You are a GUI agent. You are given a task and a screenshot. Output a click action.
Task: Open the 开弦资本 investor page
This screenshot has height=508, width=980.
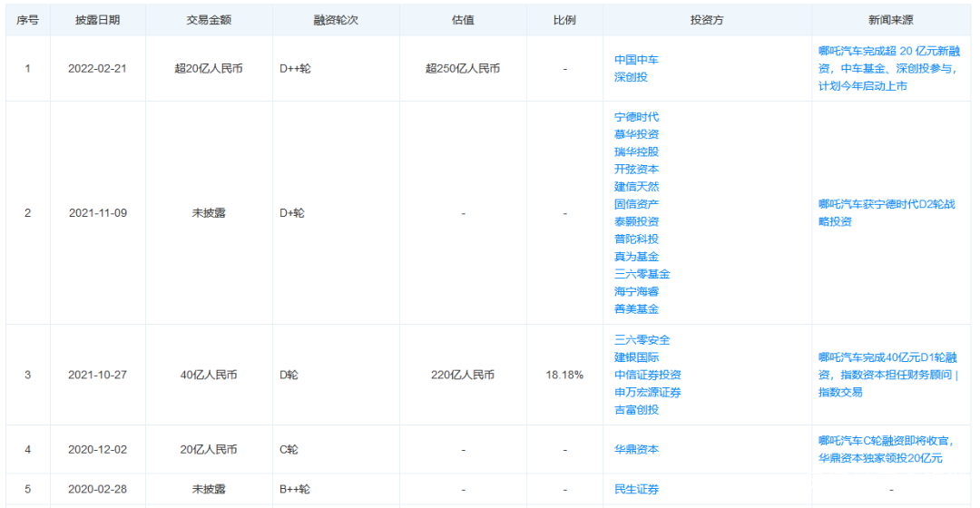pyautogui.click(x=636, y=170)
